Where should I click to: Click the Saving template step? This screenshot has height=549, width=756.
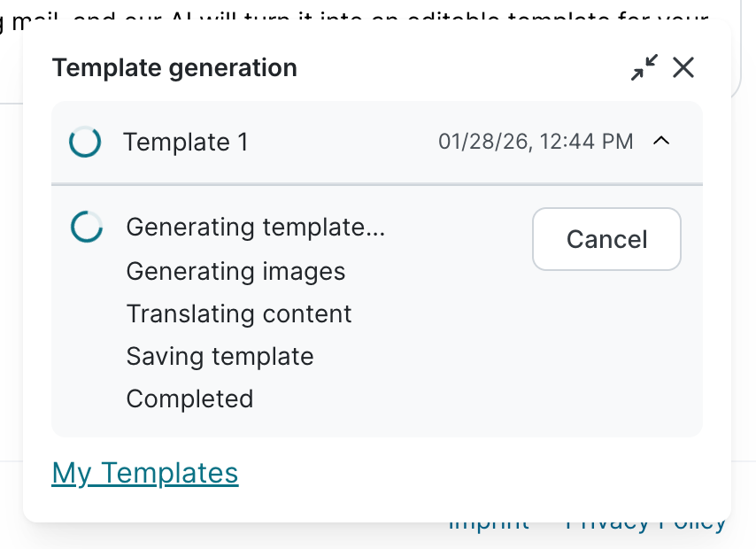(220, 357)
